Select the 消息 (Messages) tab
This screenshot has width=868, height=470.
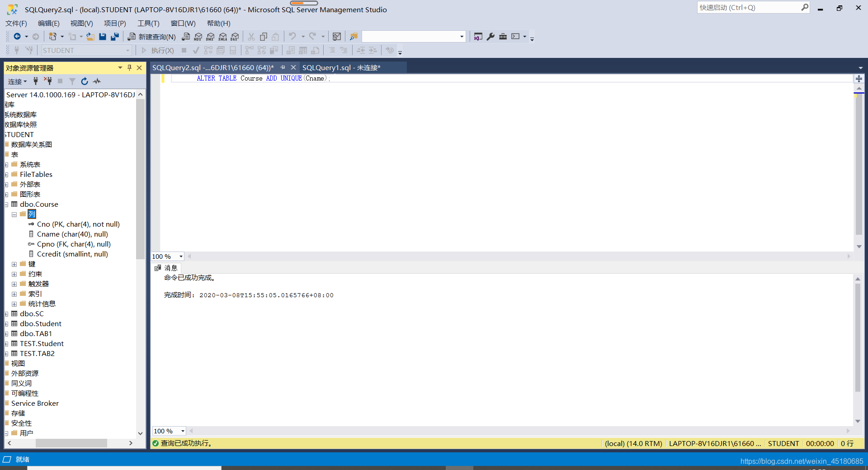(x=166, y=268)
